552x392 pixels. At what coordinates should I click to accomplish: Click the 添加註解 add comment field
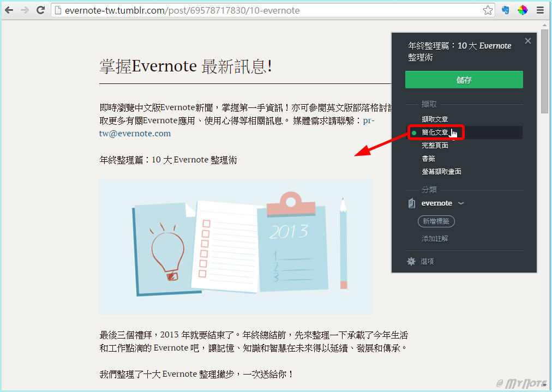(435, 239)
